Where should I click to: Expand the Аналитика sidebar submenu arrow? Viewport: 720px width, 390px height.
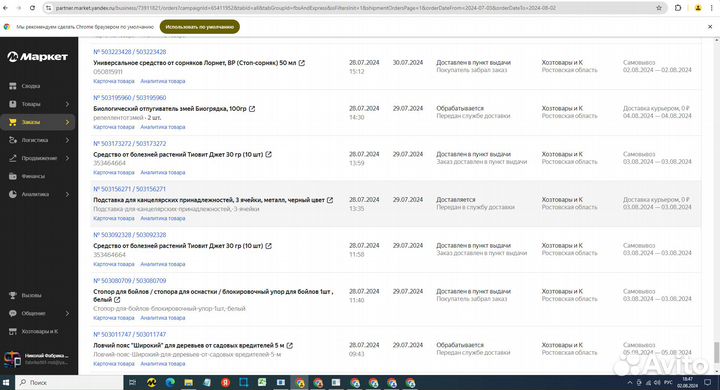tap(68, 194)
